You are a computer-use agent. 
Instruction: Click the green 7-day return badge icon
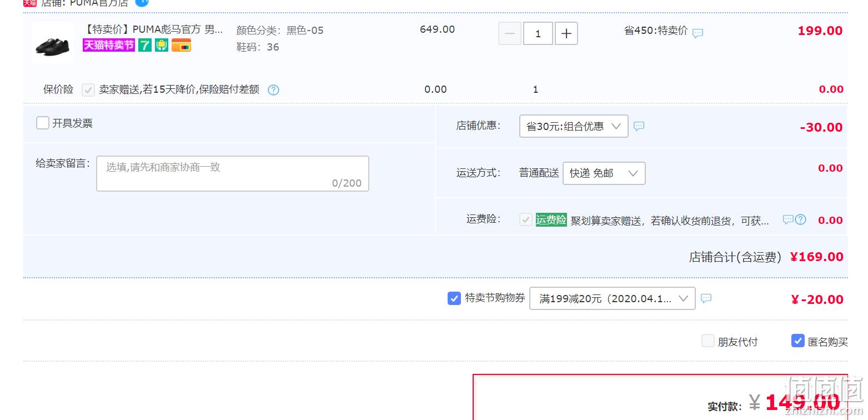tap(145, 46)
